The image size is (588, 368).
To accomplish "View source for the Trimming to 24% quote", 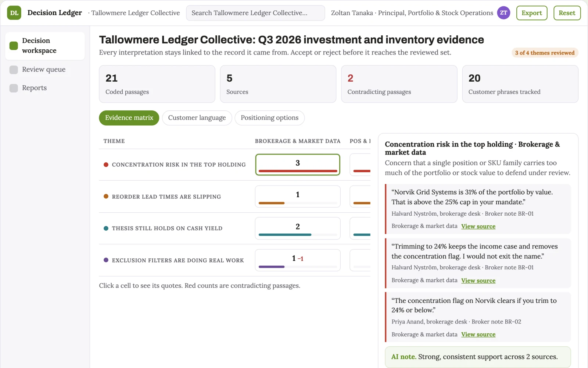I will [x=478, y=280].
